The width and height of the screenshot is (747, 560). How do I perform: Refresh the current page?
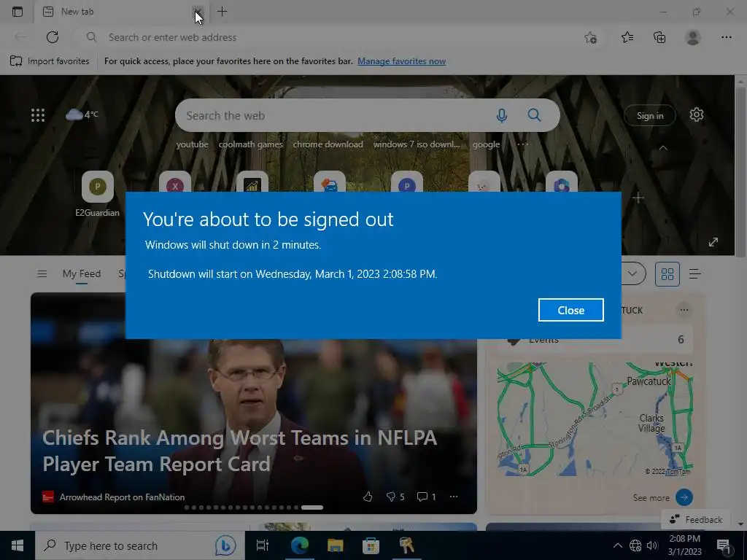(53, 37)
